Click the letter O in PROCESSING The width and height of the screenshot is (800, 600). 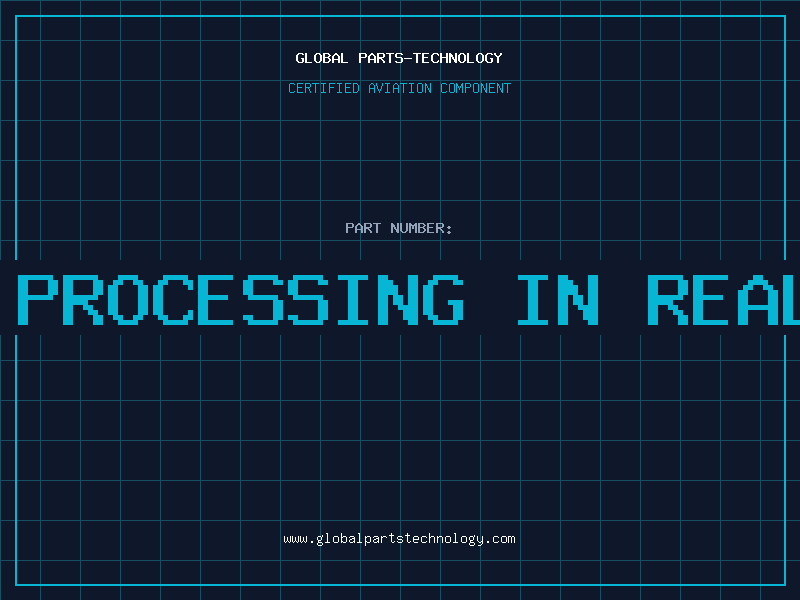[x=128, y=299]
